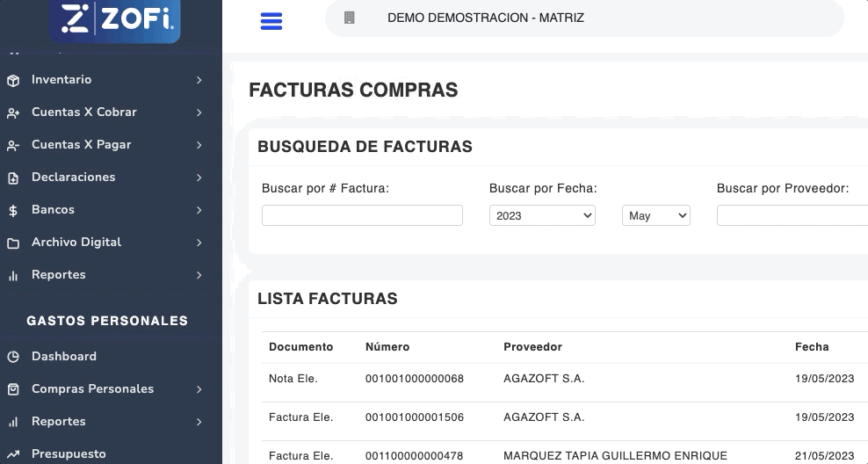Open the sidebar Reportes under Gastos Personales
The width and height of the screenshot is (868, 464).
point(59,422)
